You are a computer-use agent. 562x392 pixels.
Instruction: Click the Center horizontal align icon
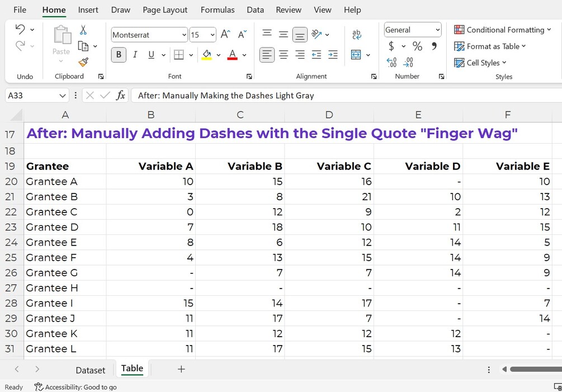click(284, 54)
